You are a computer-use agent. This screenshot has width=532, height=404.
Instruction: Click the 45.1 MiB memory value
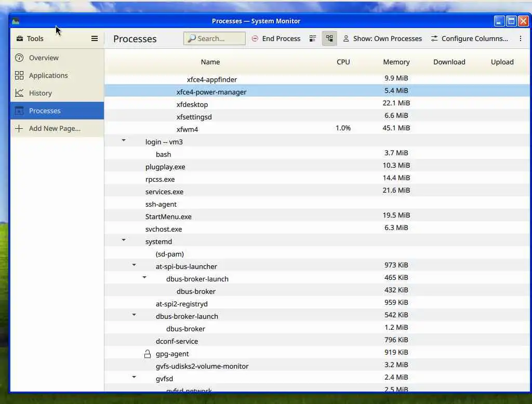[x=396, y=128]
